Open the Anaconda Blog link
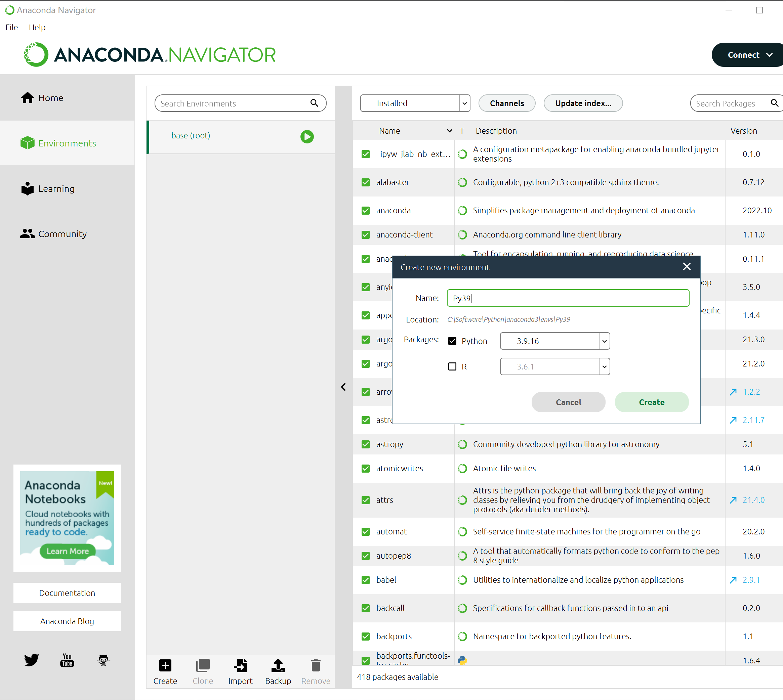This screenshot has height=700, width=783. point(67,621)
